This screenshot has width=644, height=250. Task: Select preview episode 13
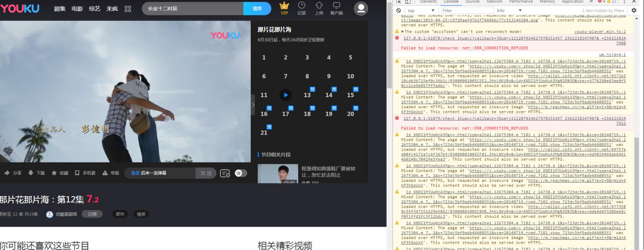307,95
